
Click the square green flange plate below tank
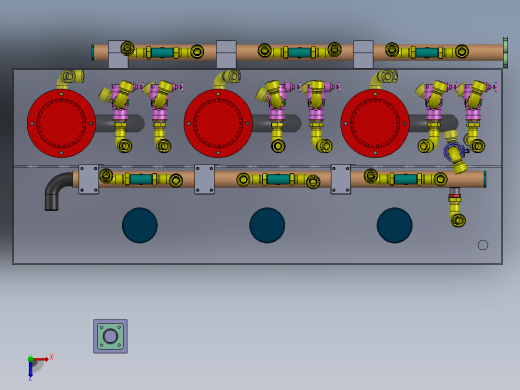coord(110,336)
